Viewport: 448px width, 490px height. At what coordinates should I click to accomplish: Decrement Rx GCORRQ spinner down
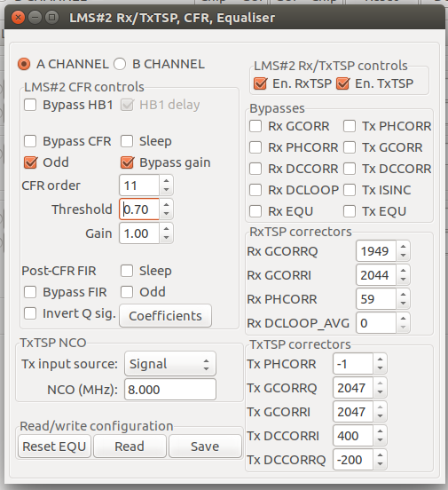coord(403,256)
